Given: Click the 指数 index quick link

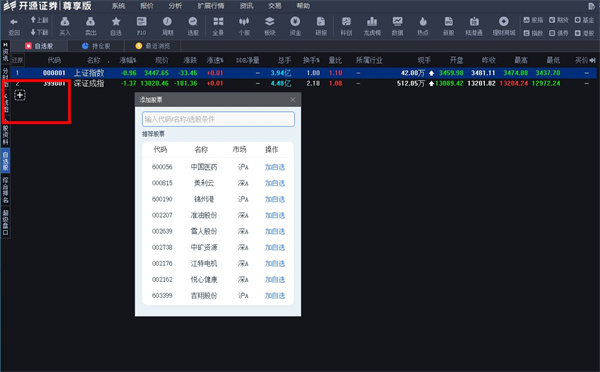Looking at the screenshot, I should [x=533, y=33].
